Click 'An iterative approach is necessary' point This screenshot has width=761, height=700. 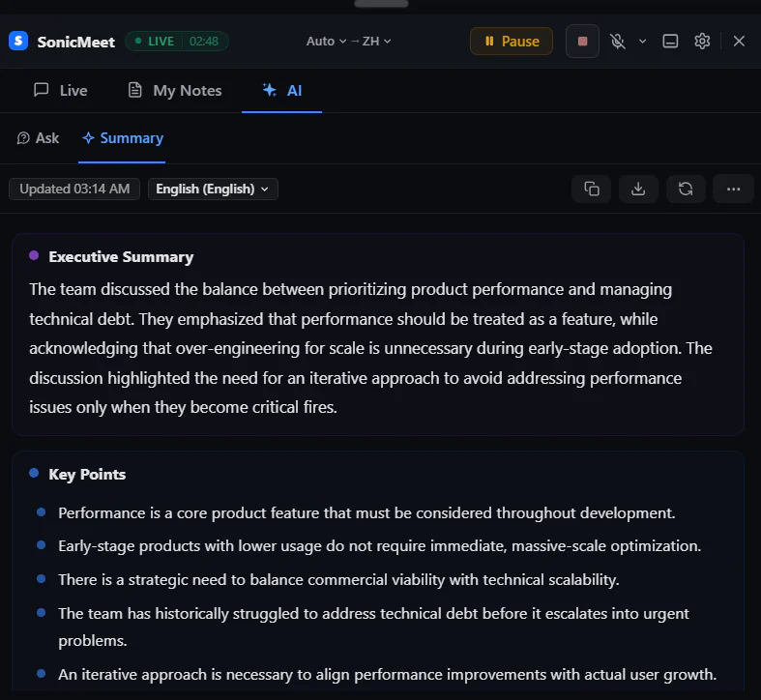(387, 675)
